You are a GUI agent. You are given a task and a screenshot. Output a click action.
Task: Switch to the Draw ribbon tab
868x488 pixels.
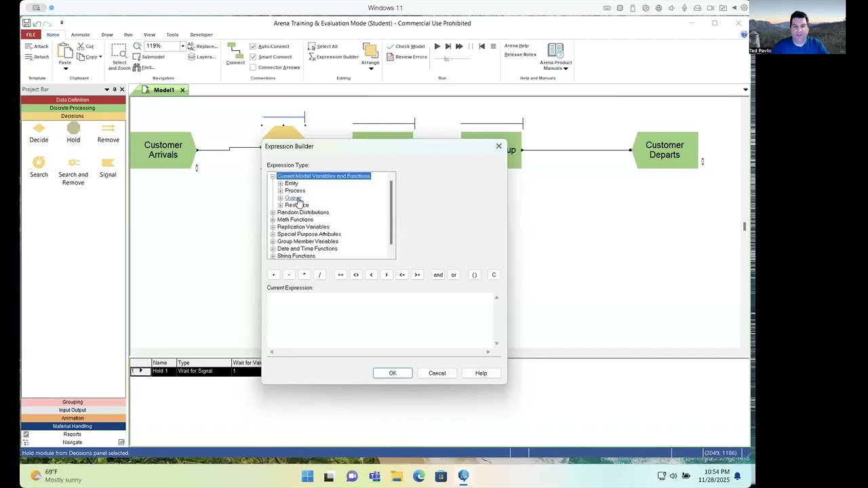coord(107,35)
